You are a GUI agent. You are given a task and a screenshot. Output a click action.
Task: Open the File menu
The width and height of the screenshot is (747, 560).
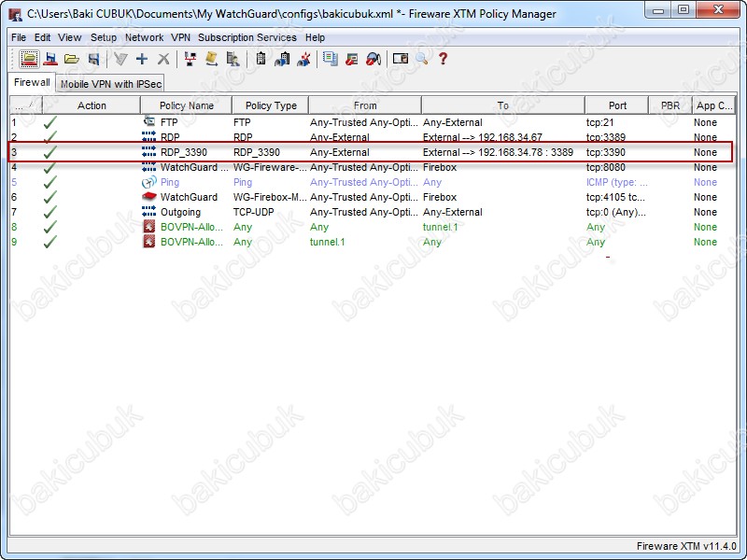click(x=19, y=37)
